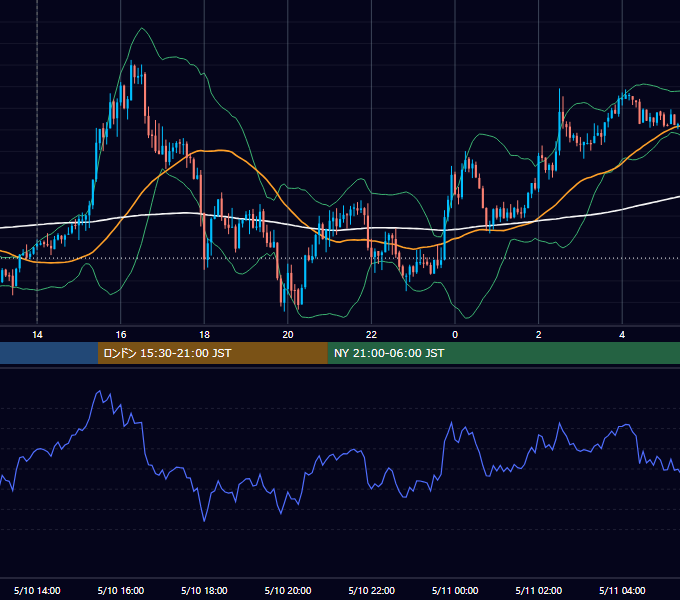680x600 pixels.
Task: Click the ロンドン 15:30-21:00 JST session bar
Action: pos(212,353)
